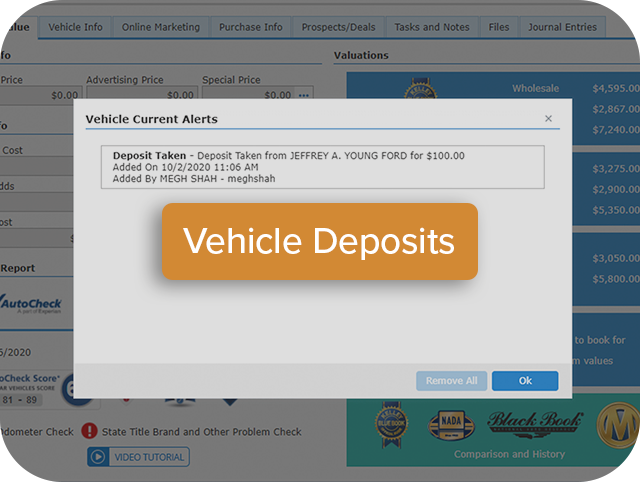The width and height of the screenshot is (640, 482).
Task: Click the AutoCheck logo
Action: click(32, 303)
